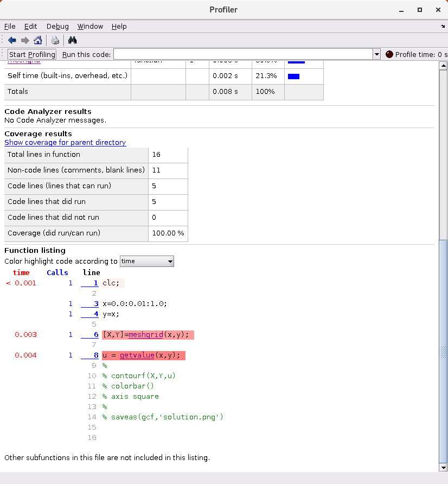Click the red Profile time indicator

pyautogui.click(x=389, y=54)
